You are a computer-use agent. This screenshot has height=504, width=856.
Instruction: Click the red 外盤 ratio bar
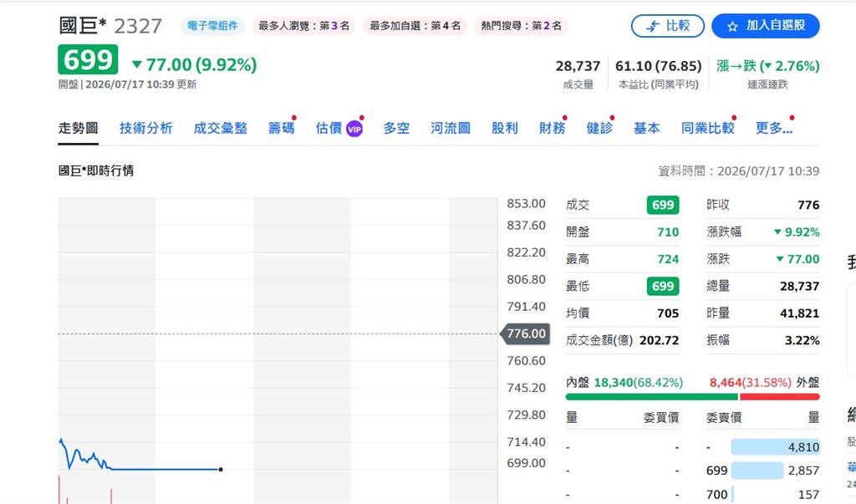click(780, 397)
